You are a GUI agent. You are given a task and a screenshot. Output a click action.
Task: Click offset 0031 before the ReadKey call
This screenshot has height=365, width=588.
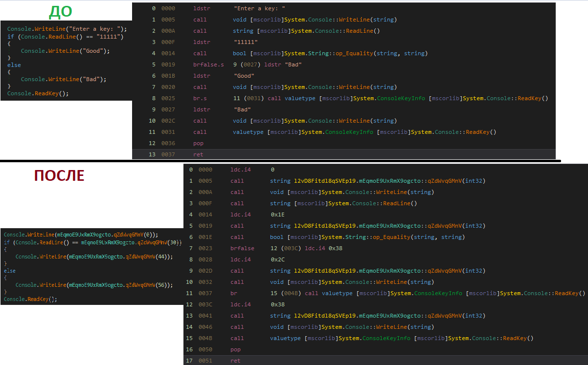coord(168,132)
